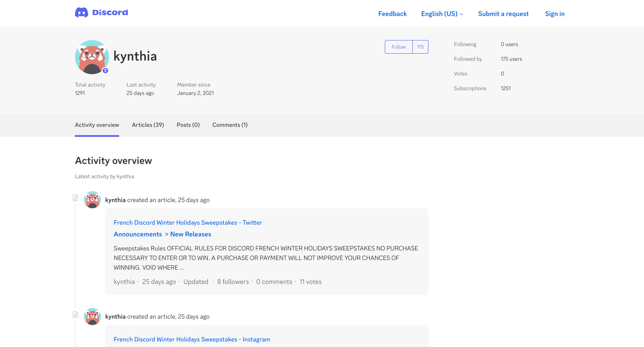Click Total activity value "1291"
644x347 pixels.
80,93
